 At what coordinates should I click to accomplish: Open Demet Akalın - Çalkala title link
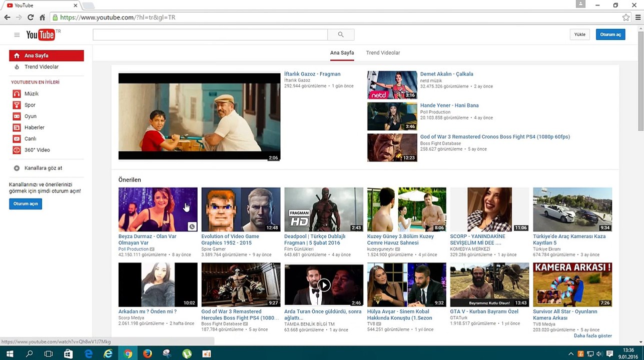(446, 74)
